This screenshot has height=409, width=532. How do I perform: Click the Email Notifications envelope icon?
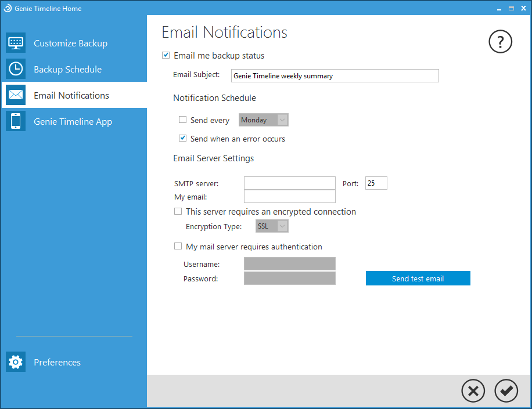click(16, 95)
